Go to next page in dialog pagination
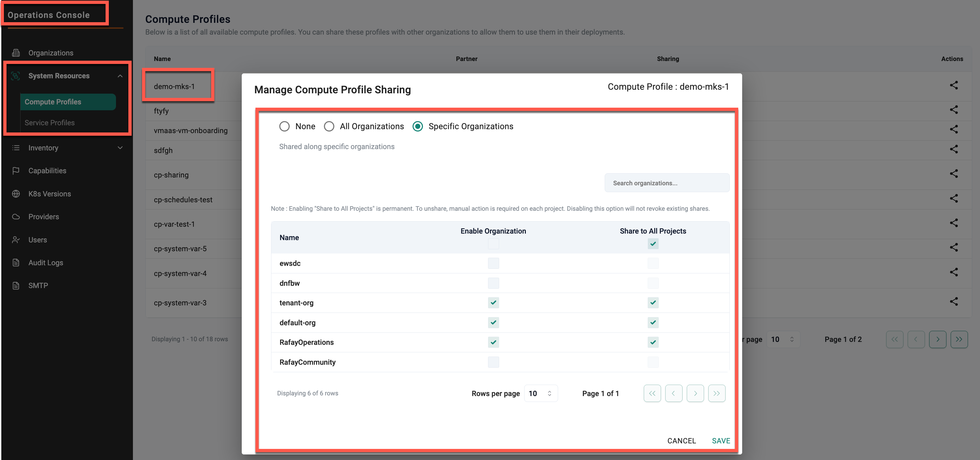980x460 pixels. [x=695, y=393]
